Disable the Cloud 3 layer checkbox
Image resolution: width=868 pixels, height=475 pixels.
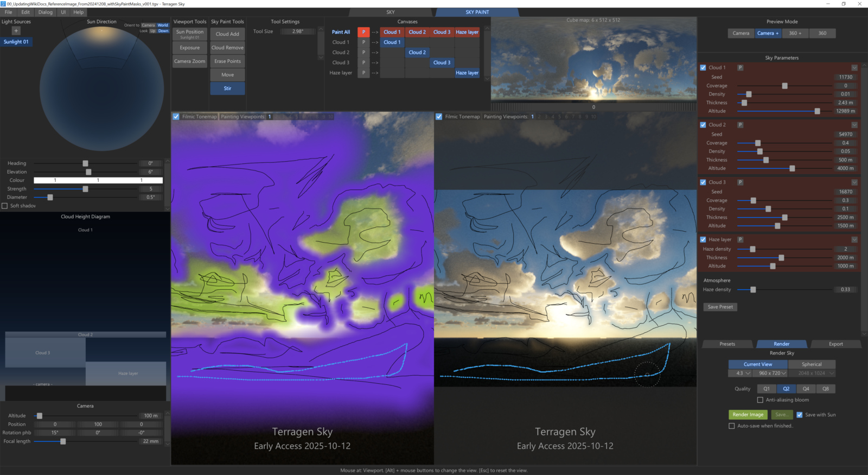[x=703, y=182]
